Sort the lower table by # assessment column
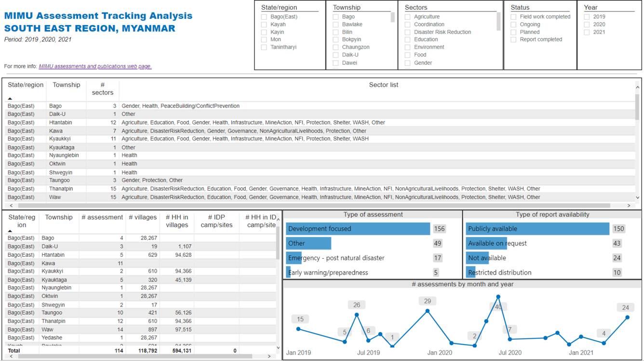Screen dimensions: 644x361 102,217
